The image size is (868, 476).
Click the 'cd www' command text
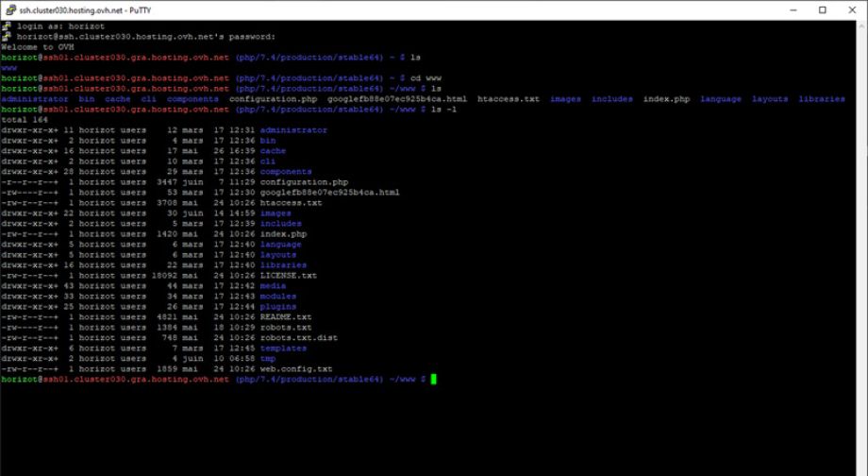point(426,78)
